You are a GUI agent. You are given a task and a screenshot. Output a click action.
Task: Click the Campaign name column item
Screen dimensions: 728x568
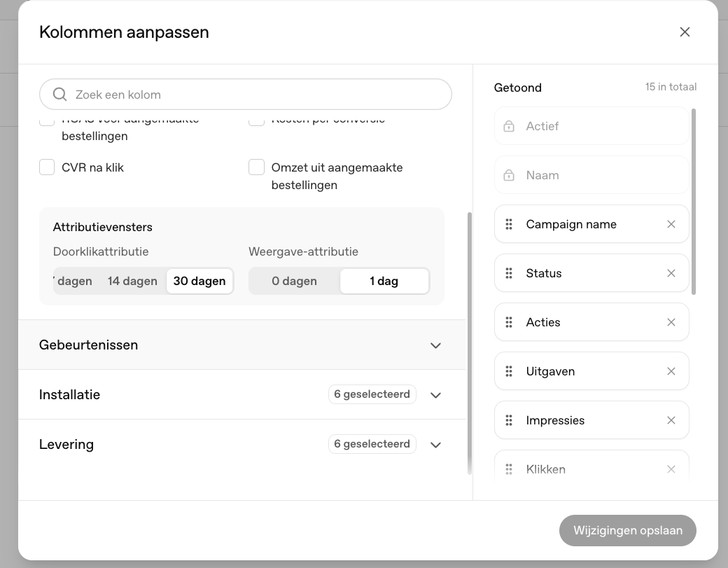pos(591,224)
